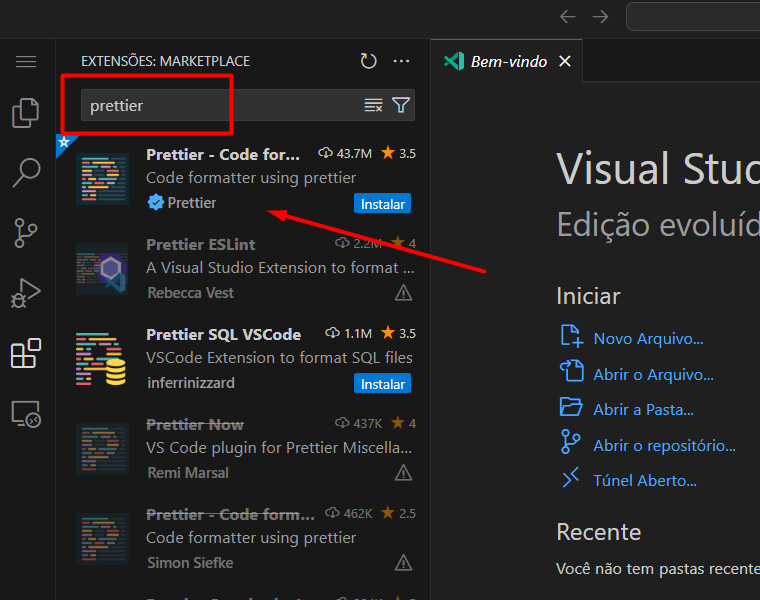Click the new file icon beside Novo Arquivo
The width and height of the screenshot is (760, 600).
click(571, 336)
